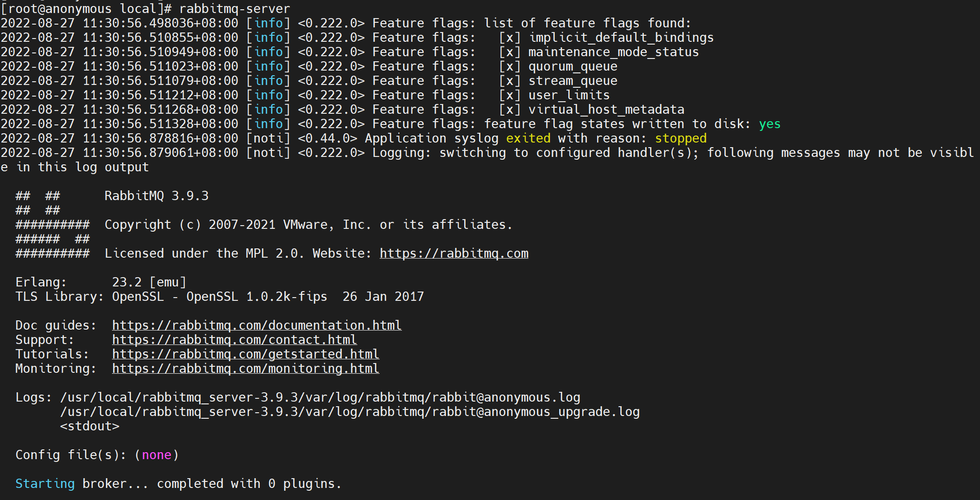
Task: Select the [x] beside virtual_host_metadata
Action: point(509,110)
